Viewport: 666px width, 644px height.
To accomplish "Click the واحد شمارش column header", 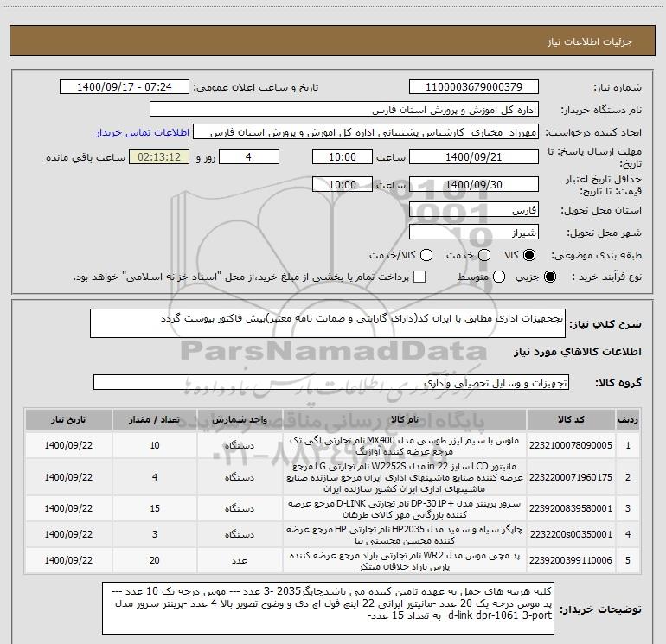I will [x=240, y=420].
